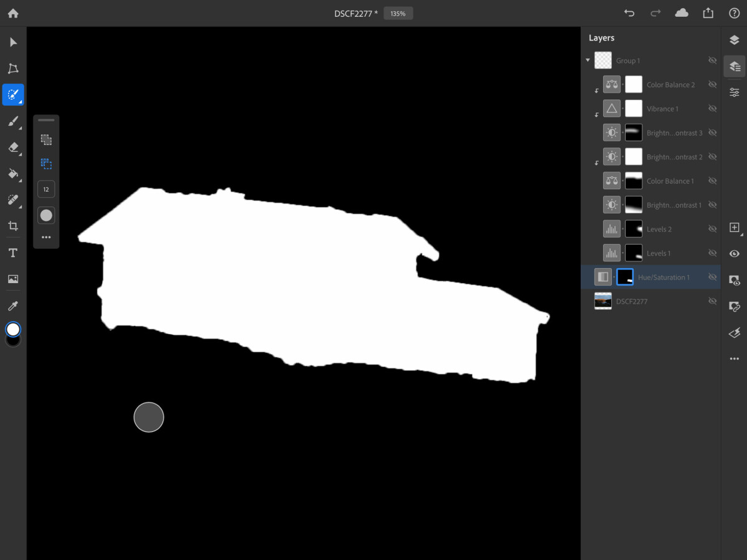747x560 pixels.
Task: Undo the last action
Action: [629, 13]
